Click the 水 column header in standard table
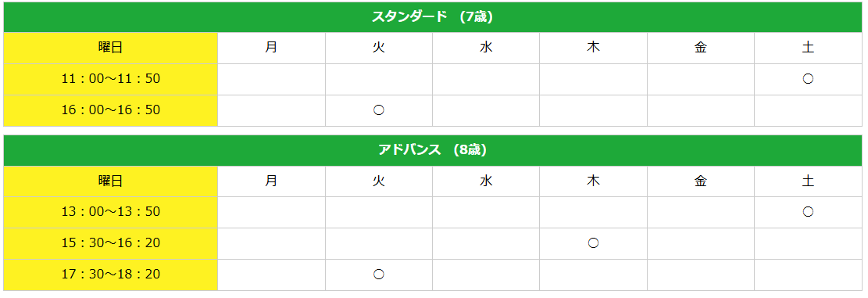Image resolution: width=868 pixels, height=298 pixels. point(486,48)
